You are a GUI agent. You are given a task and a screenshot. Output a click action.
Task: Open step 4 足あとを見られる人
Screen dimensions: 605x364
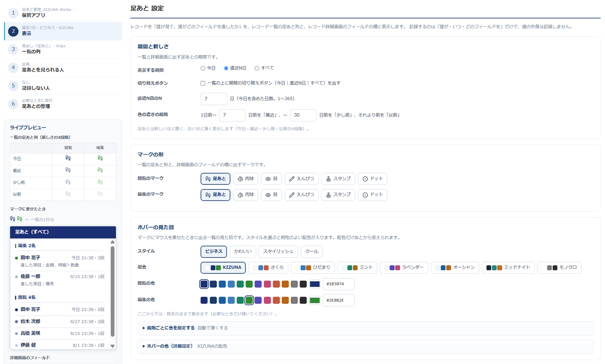click(x=63, y=67)
